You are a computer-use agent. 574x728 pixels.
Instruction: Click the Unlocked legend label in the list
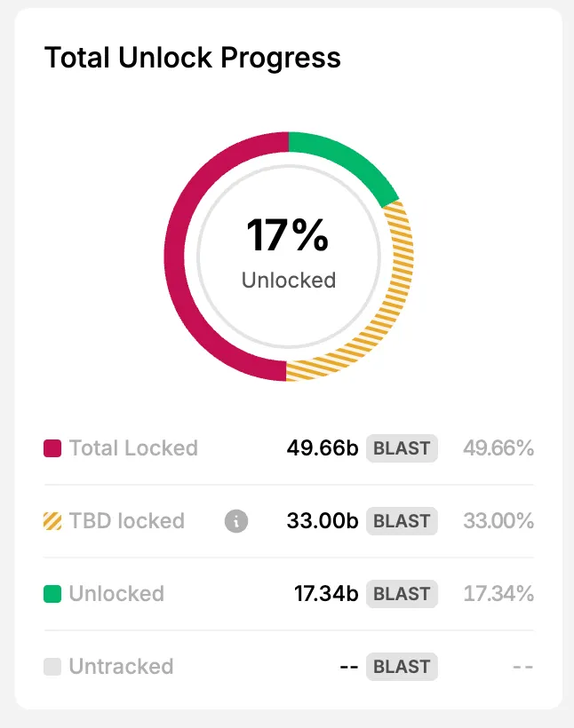(x=116, y=594)
